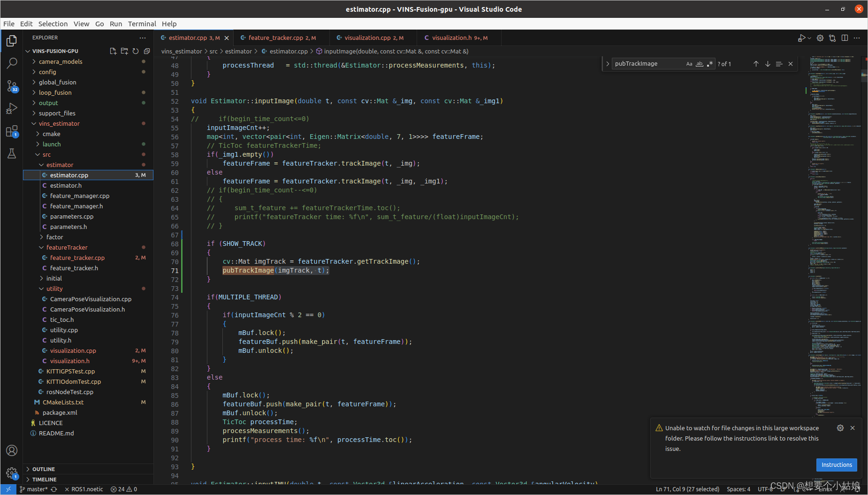The width and height of the screenshot is (868, 495).
Task: Open Source Control from the Activity Bar
Action: (12, 86)
